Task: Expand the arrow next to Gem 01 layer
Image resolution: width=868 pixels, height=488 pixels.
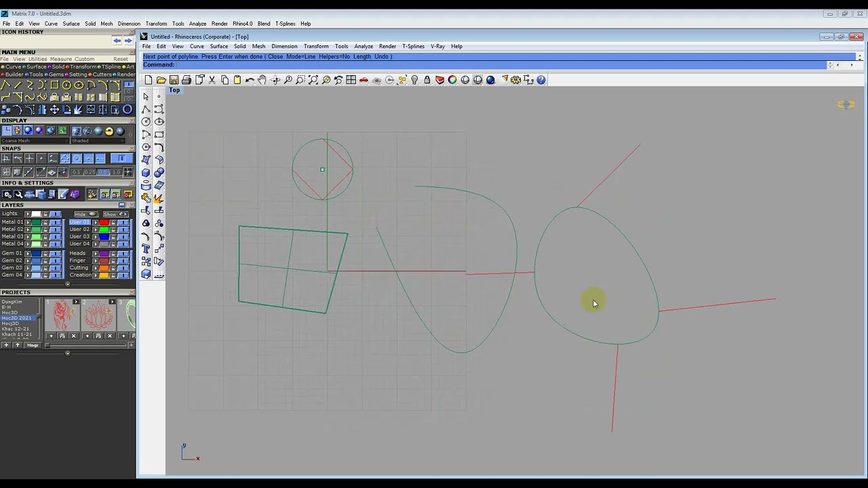Action: tap(28, 253)
